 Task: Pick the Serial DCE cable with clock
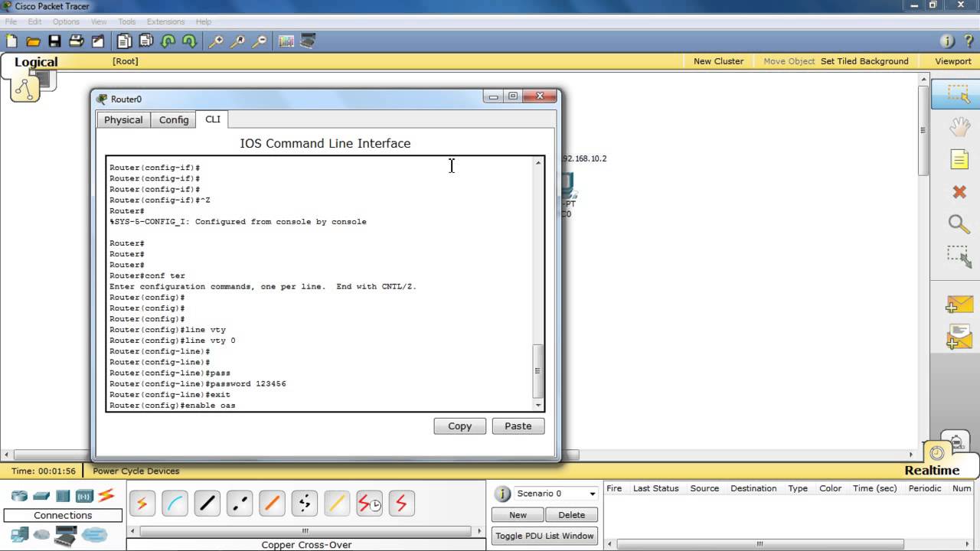tap(370, 504)
